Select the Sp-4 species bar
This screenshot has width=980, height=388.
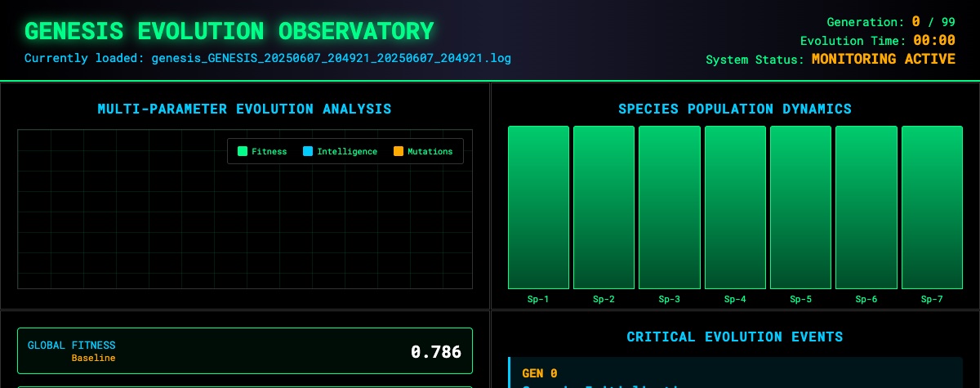click(x=735, y=207)
